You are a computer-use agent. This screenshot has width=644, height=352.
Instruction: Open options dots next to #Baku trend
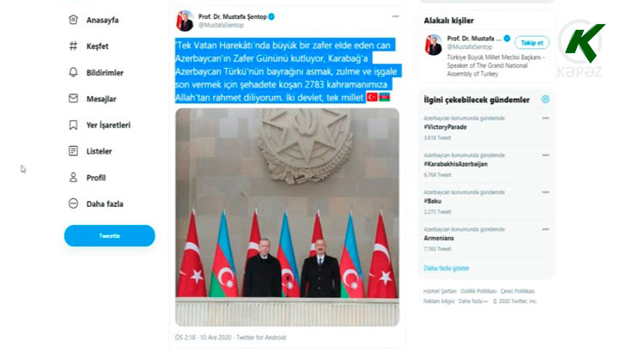click(545, 192)
